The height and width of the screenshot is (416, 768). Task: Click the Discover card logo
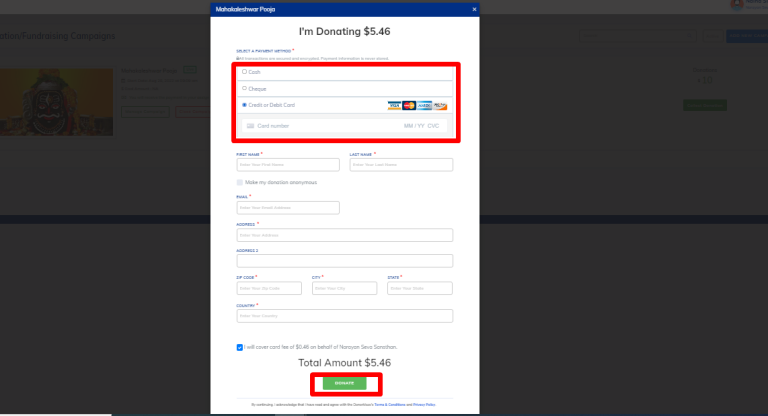(440, 105)
